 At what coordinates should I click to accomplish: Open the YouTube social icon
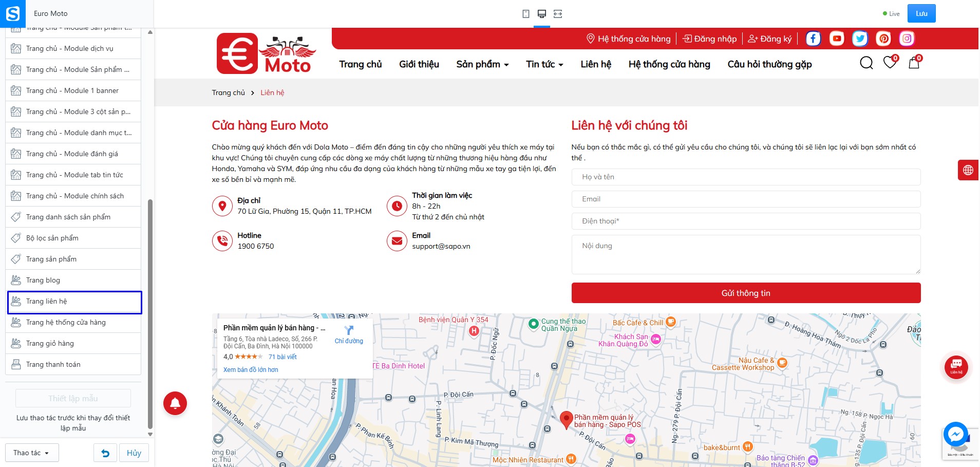tap(837, 39)
